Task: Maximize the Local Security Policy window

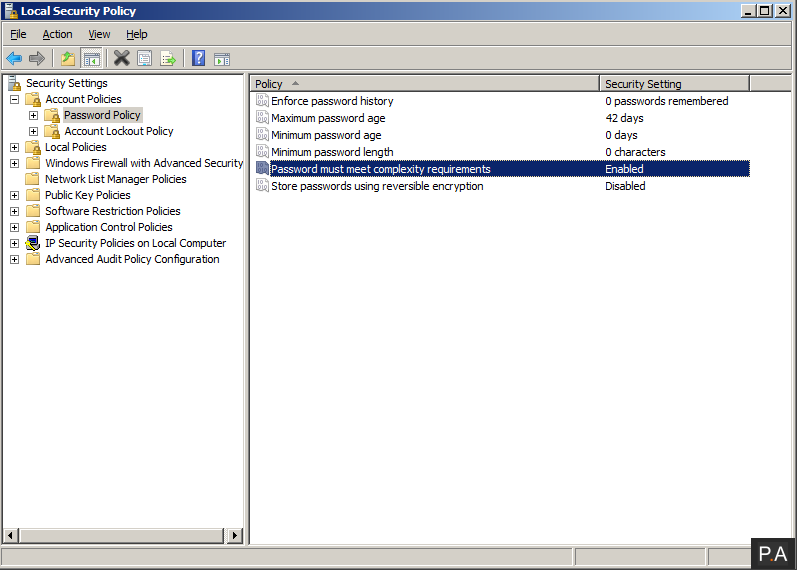Action: point(765,11)
